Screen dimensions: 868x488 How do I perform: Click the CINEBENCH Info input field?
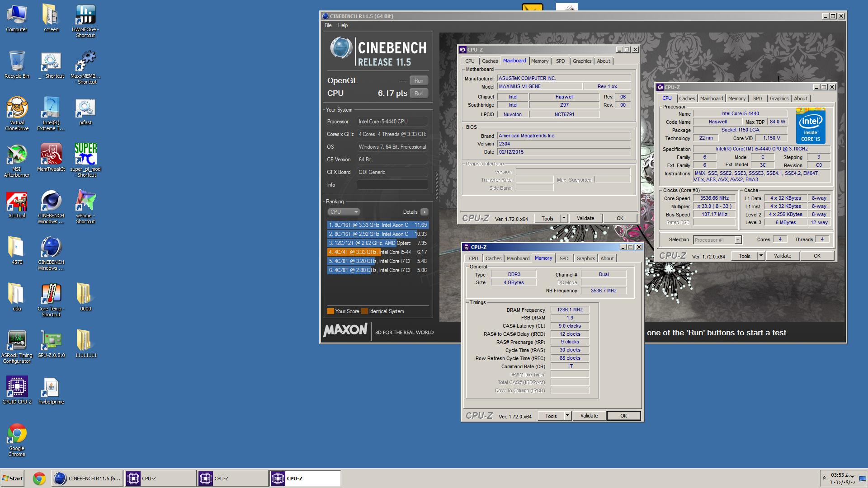click(x=392, y=185)
